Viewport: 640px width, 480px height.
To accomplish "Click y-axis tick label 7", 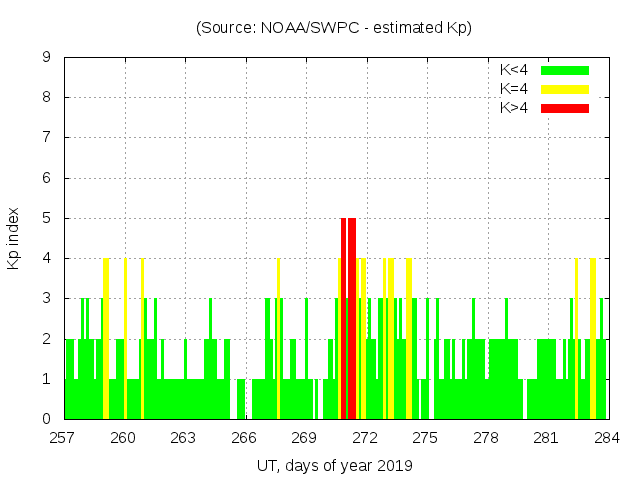I will [x=47, y=138].
